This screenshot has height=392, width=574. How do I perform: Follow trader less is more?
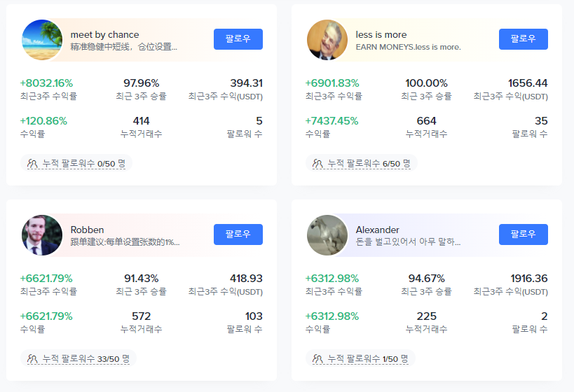(x=523, y=39)
